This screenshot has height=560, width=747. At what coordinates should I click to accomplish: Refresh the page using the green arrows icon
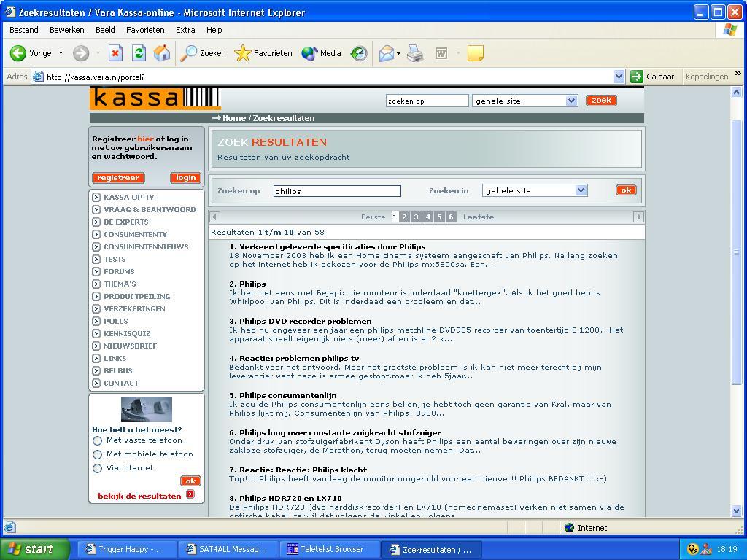point(139,53)
